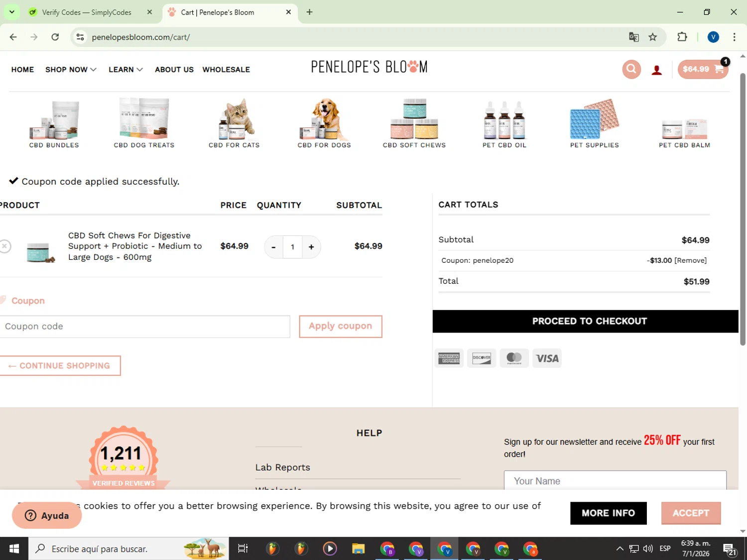Viewport: 747px width, 560px height.
Task: Open Task View on the taskbar
Action: (x=243, y=549)
